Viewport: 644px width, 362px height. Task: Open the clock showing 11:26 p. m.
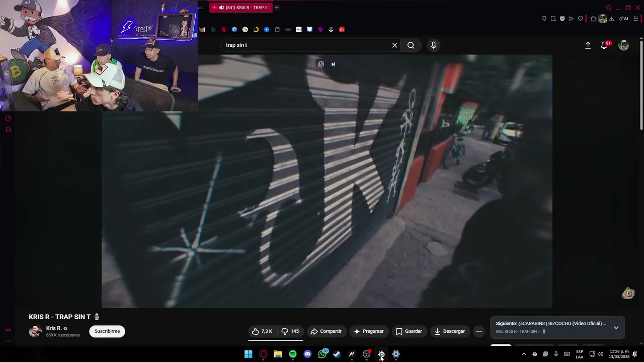619,354
